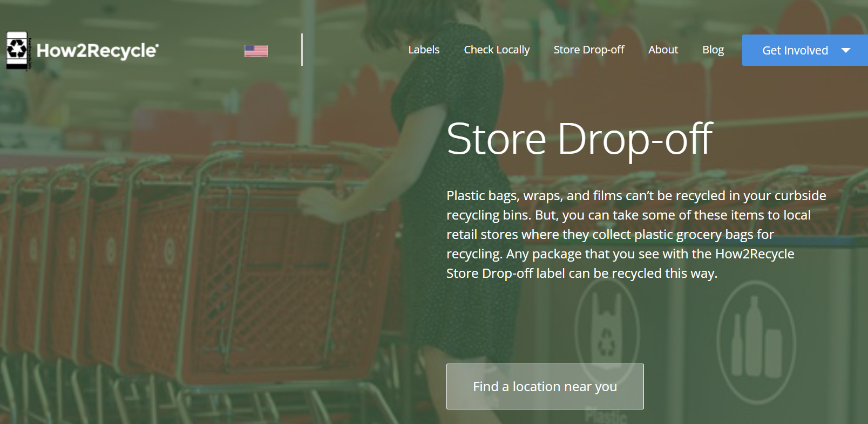Go to the Check Locally page

tap(497, 50)
